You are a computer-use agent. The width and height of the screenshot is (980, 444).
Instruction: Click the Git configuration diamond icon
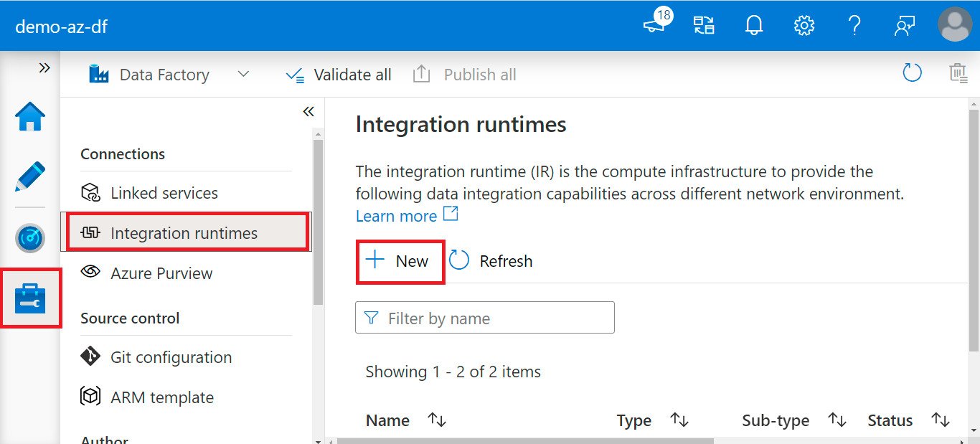click(x=90, y=356)
